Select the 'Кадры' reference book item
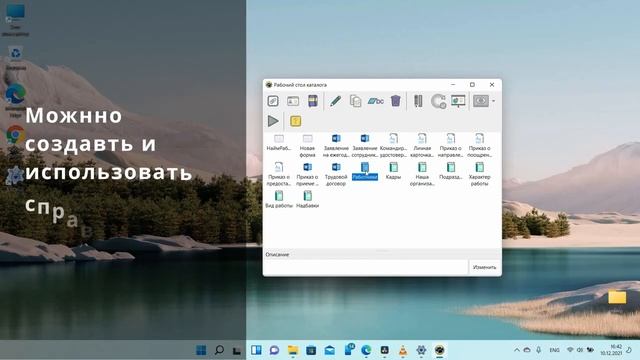The height and width of the screenshot is (360, 640). 393,171
